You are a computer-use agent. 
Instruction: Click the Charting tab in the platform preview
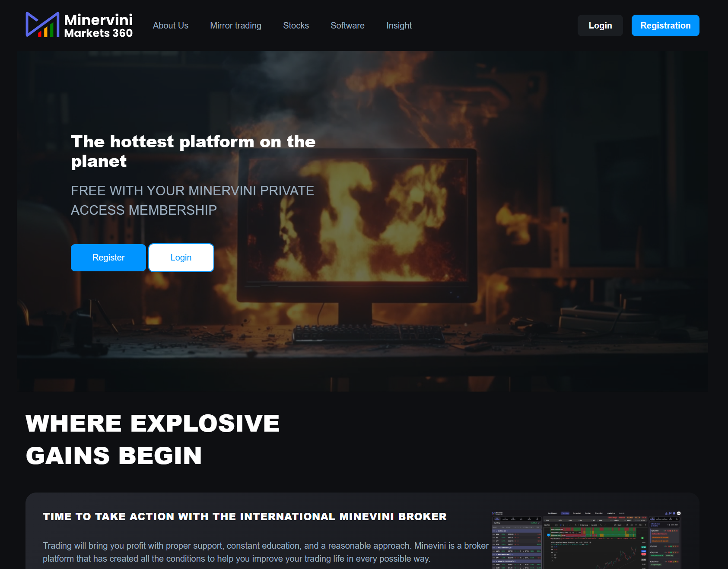coord(565,513)
